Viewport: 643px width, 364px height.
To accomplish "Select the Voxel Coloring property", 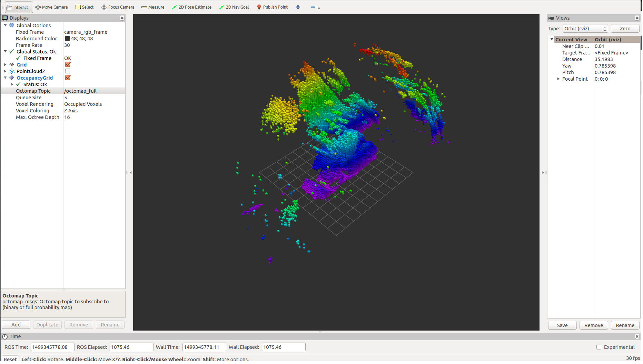I will (x=32, y=111).
